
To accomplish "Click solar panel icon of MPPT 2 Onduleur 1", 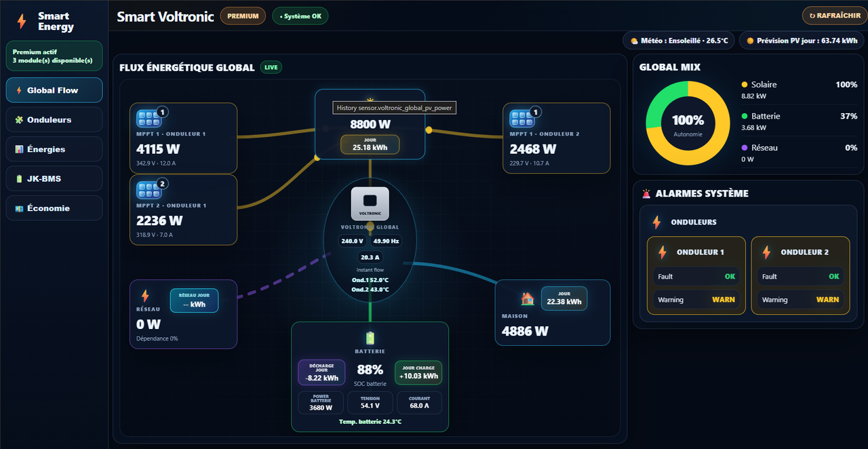I will pyautogui.click(x=149, y=191).
